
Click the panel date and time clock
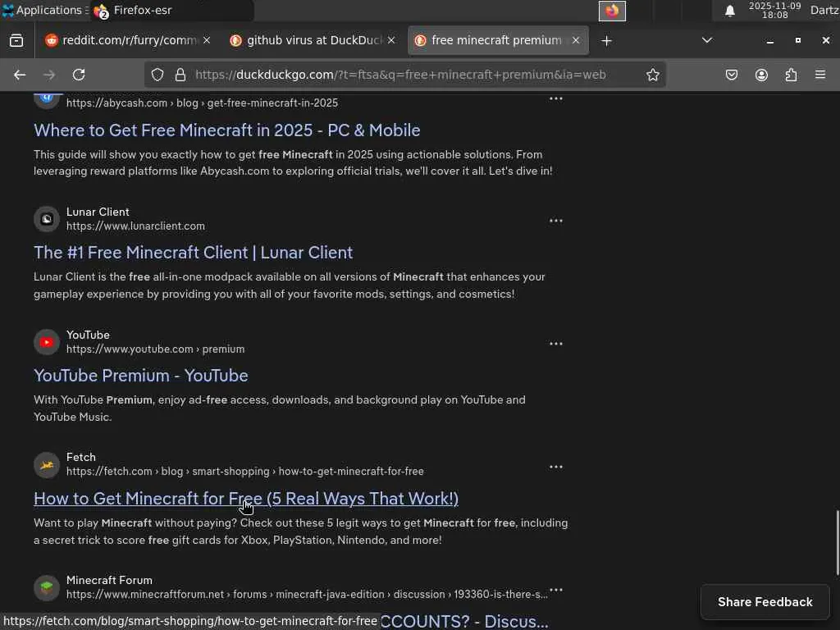[774, 10]
